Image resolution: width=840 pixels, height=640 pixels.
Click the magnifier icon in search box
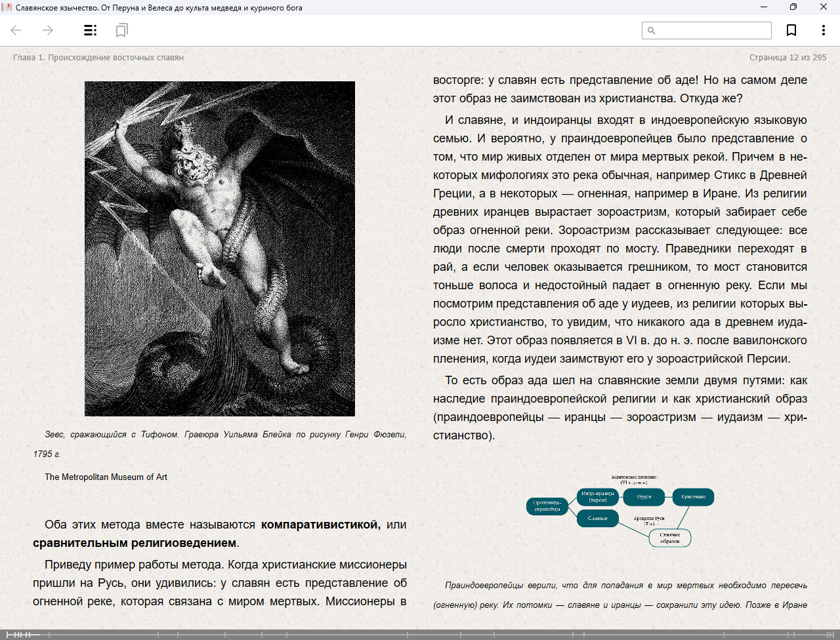[652, 30]
